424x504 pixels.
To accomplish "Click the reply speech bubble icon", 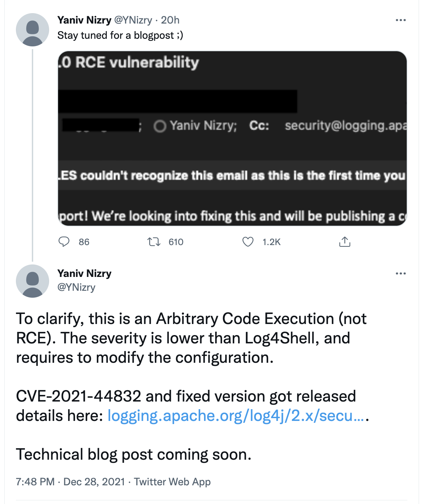I will pos(64,242).
